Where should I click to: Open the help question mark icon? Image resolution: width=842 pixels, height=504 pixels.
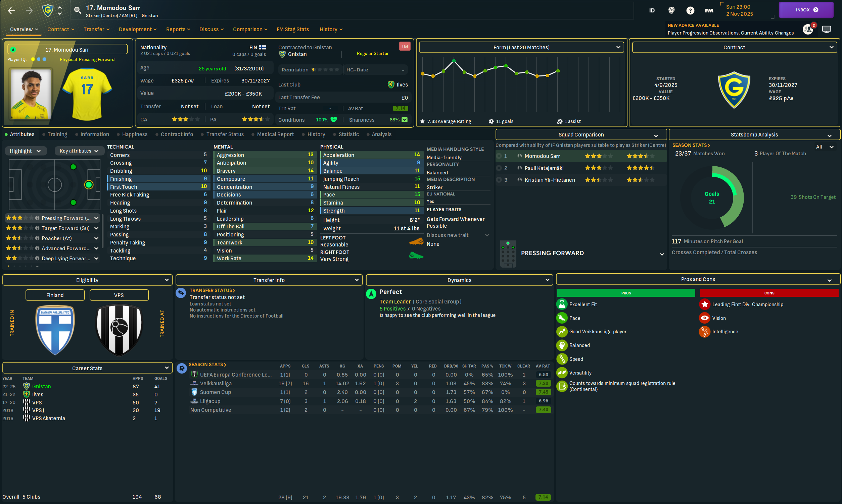[x=690, y=10]
